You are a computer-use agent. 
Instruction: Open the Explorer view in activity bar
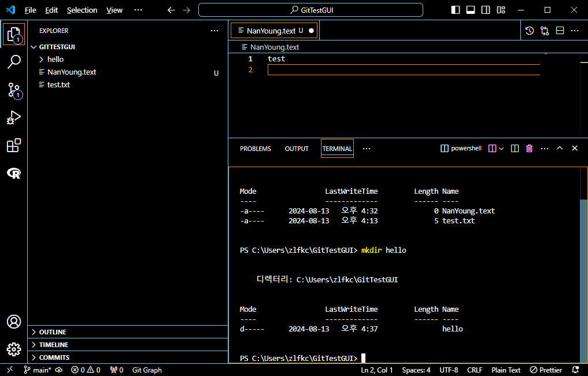point(14,34)
